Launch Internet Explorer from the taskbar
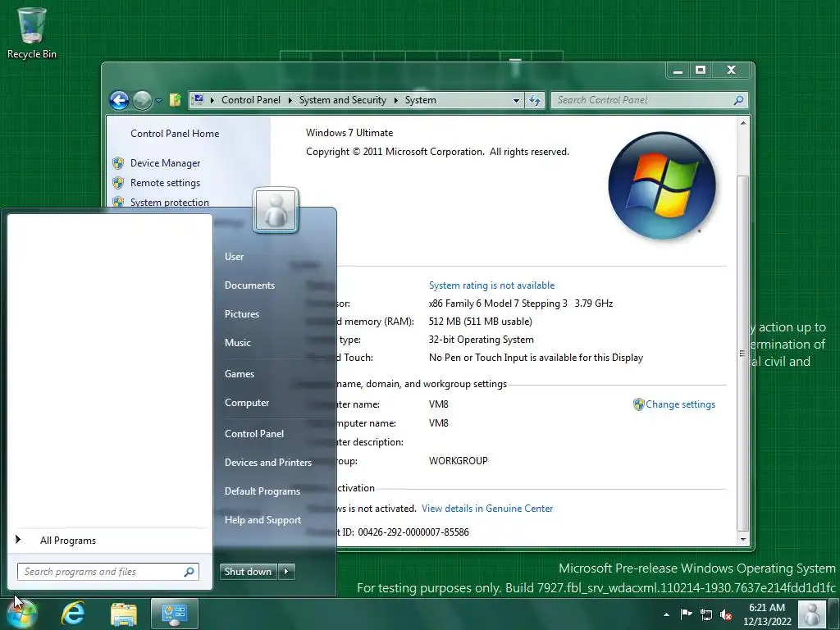The image size is (840, 630). point(73,614)
